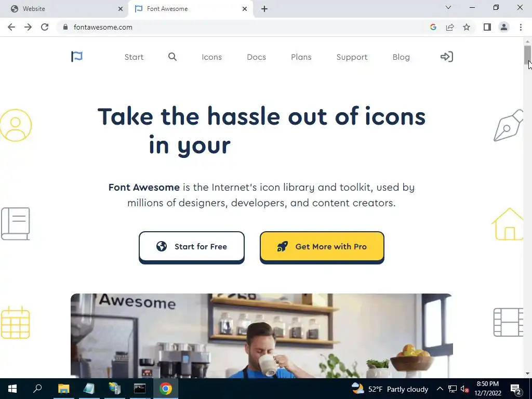Open the Docs link
Viewport: 532px width, 399px height.
click(256, 57)
